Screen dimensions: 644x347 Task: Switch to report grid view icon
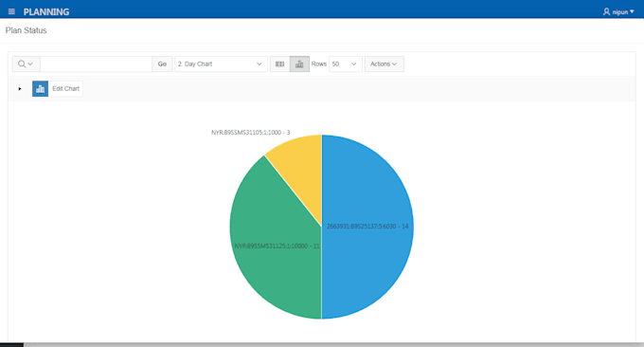tap(279, 64)
